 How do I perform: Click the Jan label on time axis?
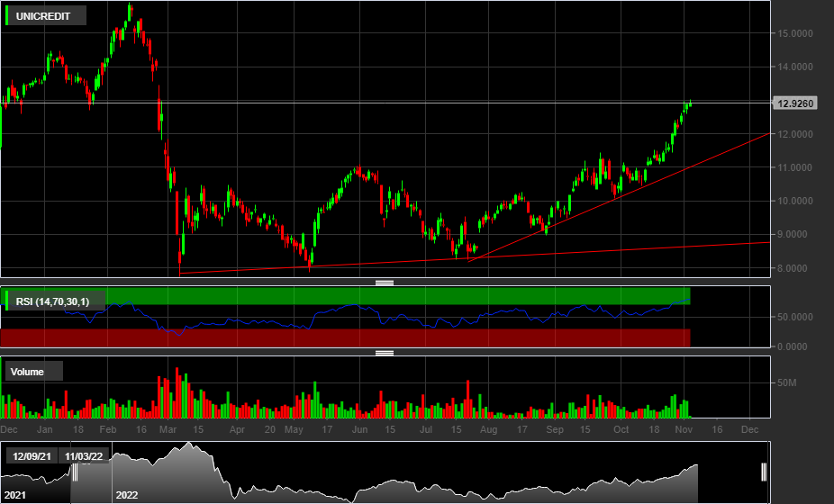point(45,429)
